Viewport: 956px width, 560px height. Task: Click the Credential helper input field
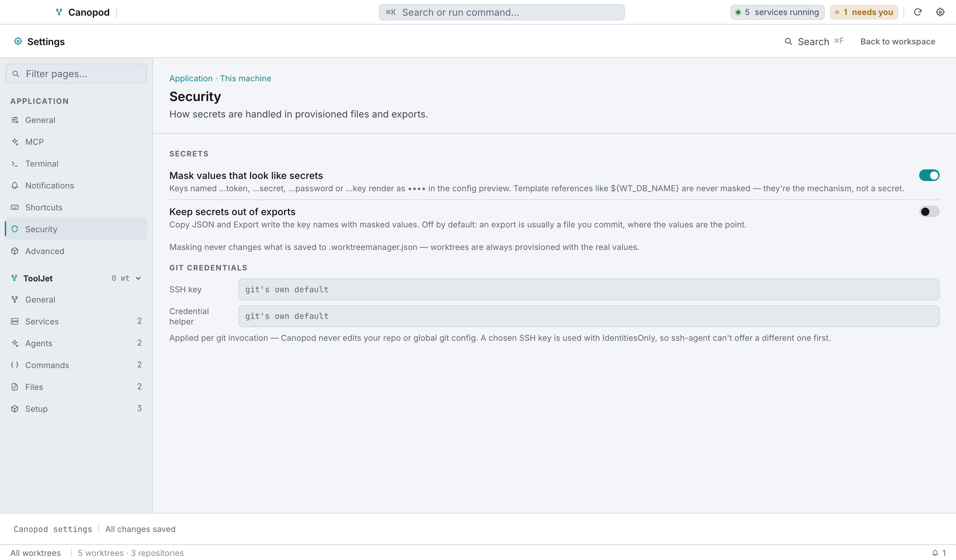coord(588,316)
